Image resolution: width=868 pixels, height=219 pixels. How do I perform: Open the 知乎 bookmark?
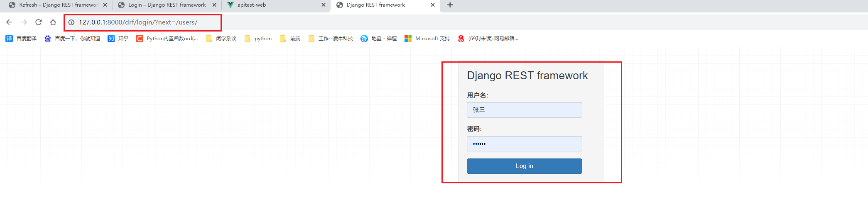pyautogui.click(x=118, y=39)
